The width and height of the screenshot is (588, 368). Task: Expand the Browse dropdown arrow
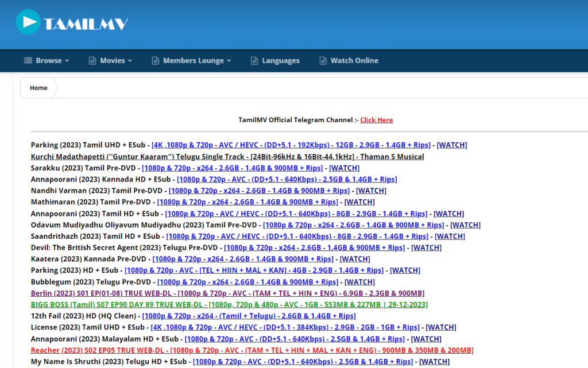point(67,61)
